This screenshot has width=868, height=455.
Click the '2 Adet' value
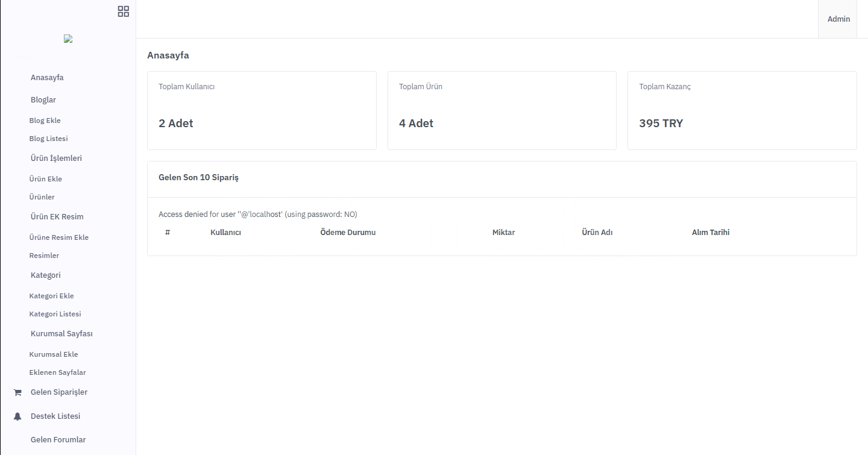click(176, 124)
